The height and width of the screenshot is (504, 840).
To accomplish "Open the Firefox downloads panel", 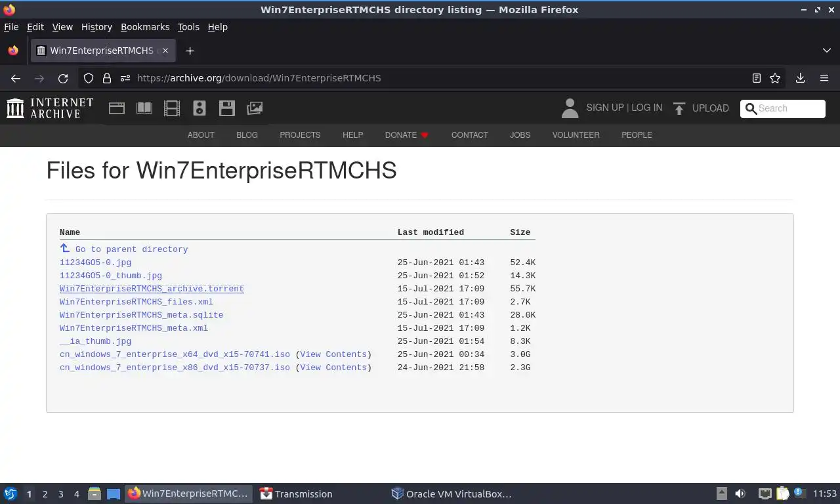I will [x=801, y=78].
